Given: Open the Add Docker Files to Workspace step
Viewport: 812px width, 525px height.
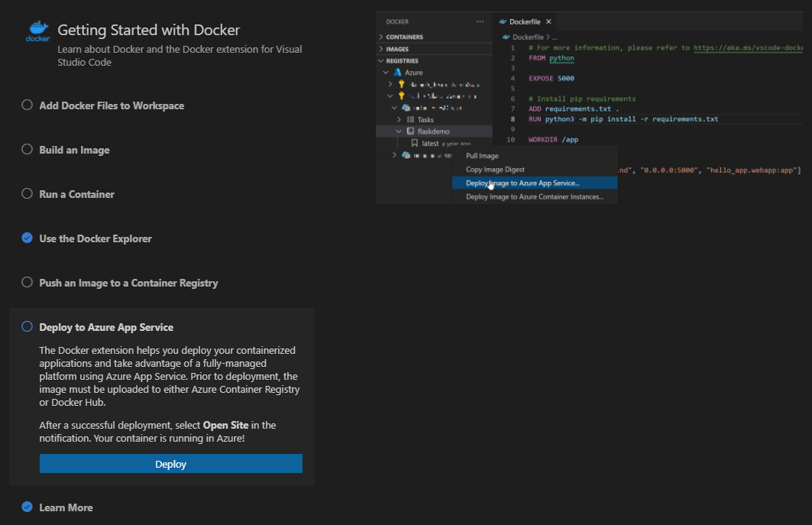Looking at the screenshot, I should click(x=112, y=105).
